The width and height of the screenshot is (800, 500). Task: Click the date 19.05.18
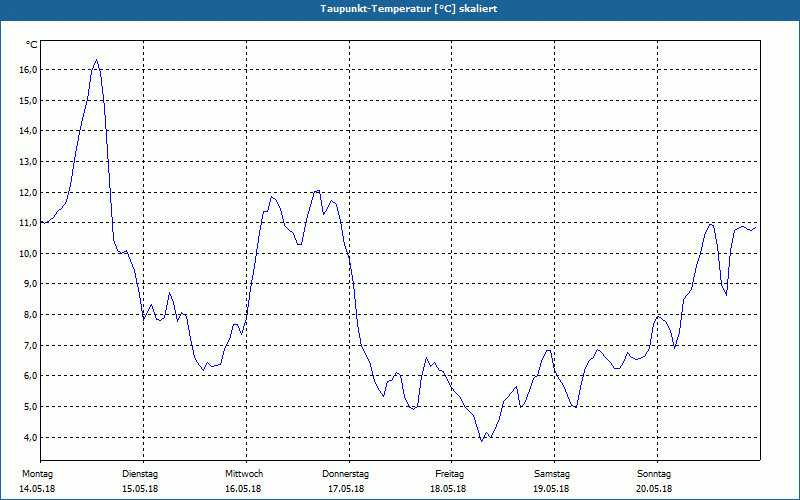pos(551,489)
